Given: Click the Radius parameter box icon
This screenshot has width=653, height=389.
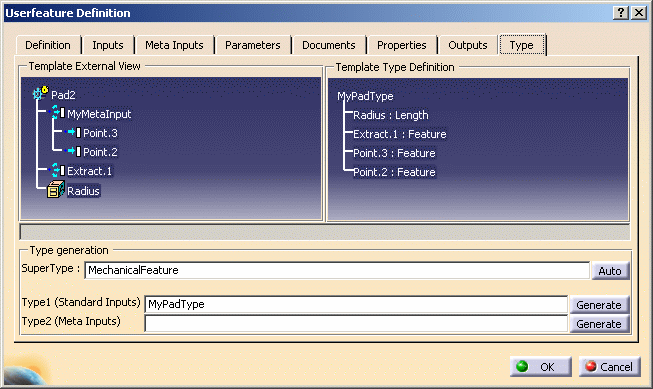Looking at the screenshot, I should (x=55, y=190).
